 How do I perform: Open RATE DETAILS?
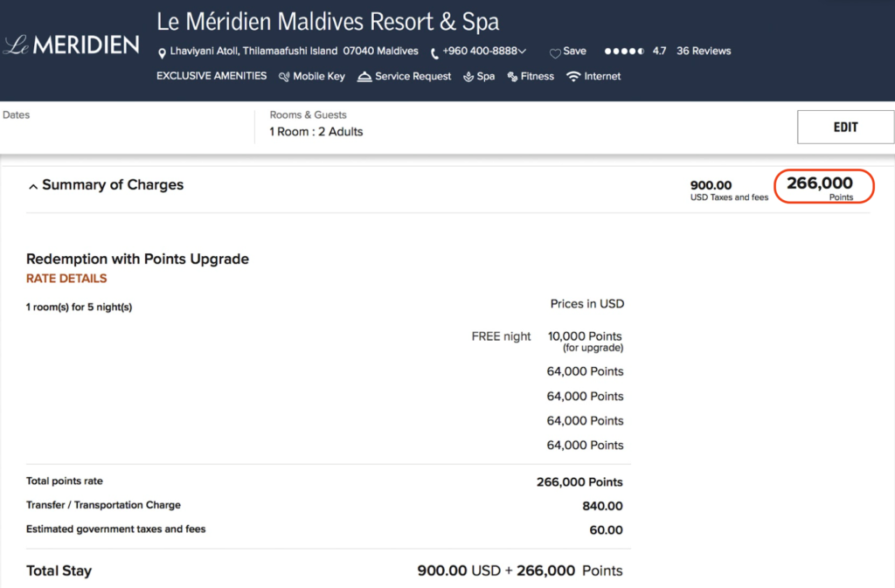click(66, 278)
